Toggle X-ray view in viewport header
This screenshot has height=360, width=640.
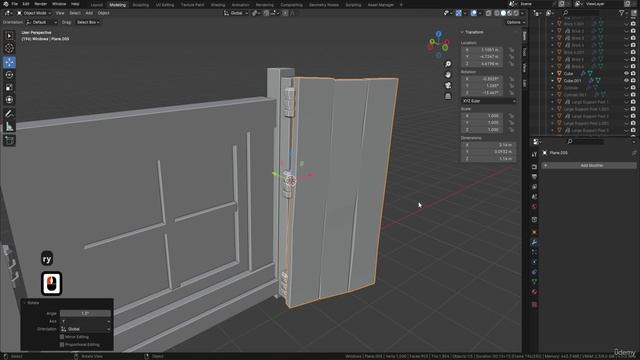click(488, 13)
